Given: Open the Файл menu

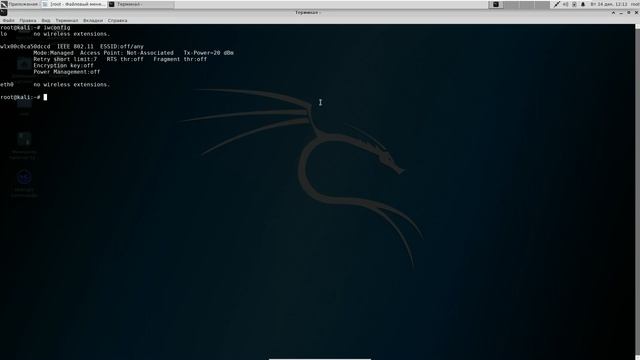Looking at the screenshot, I should point(9,20).
